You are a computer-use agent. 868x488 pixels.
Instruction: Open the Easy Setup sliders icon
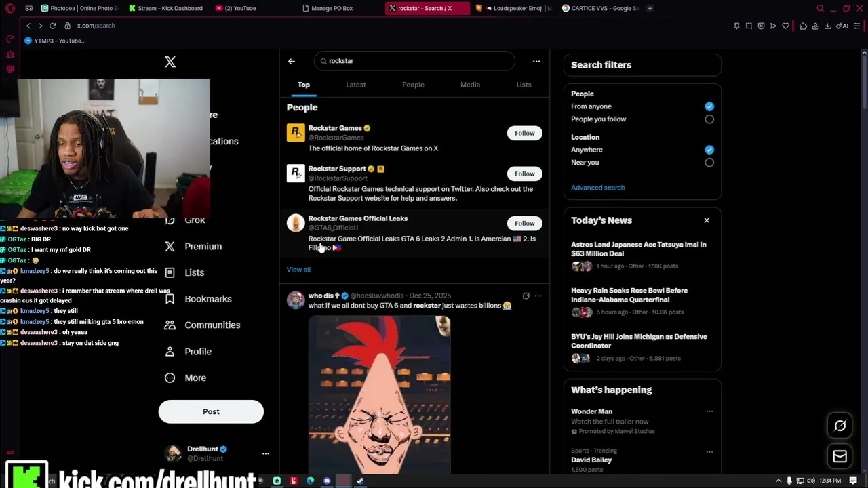click(857, 26)
